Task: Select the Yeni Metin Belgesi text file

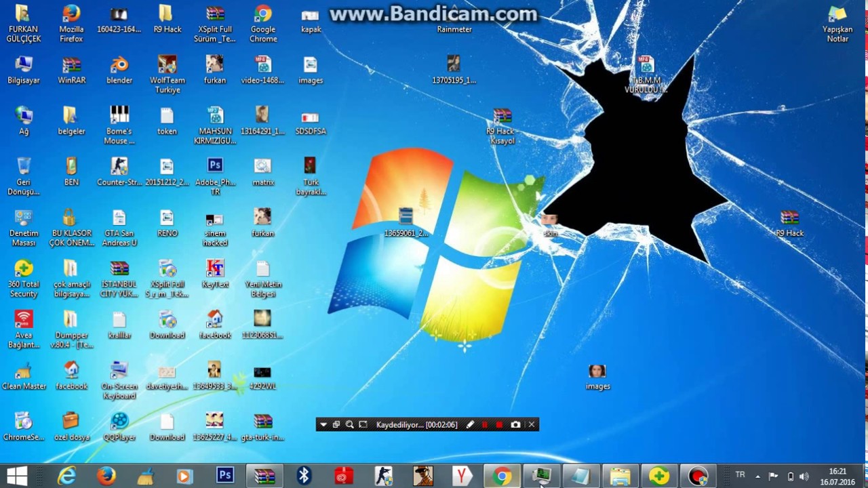Action: click(263, 279)
